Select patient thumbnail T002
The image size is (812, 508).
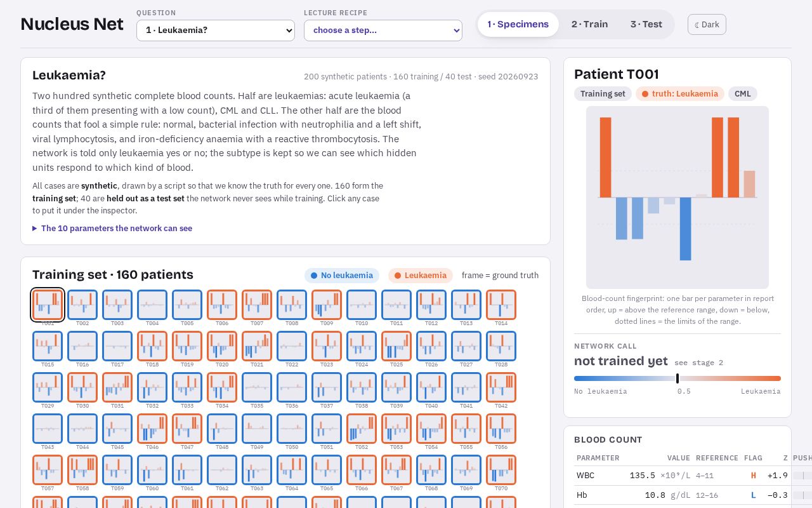pos(82,305)
